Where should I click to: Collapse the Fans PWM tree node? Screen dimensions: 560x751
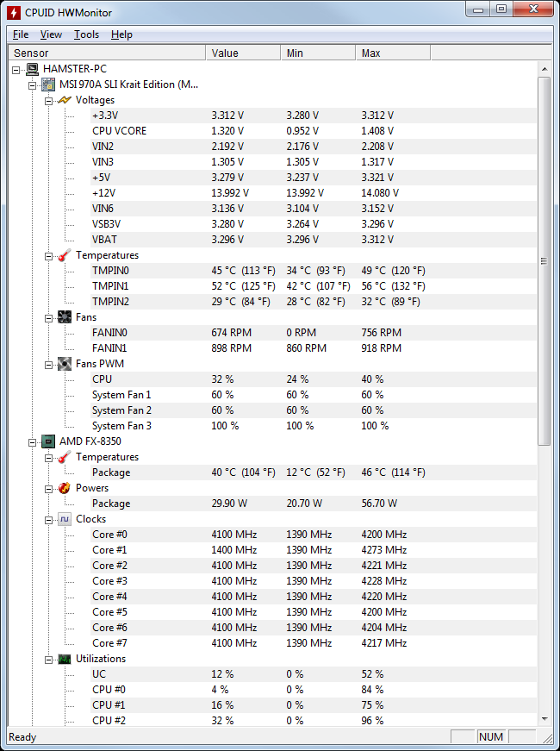pos(49,364)
